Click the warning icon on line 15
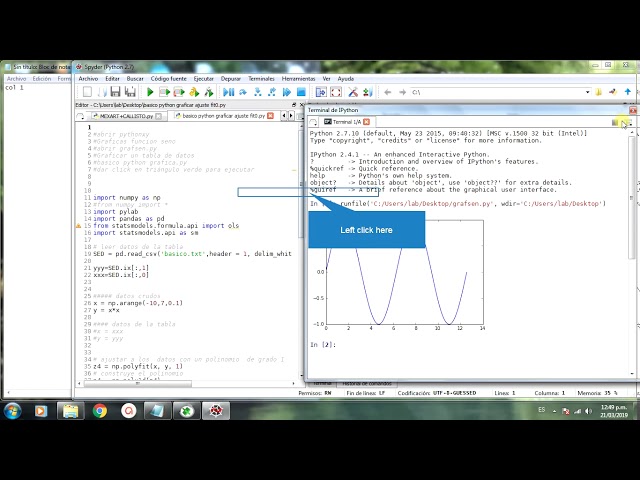 pyautogui.click(x=78, y=225)
